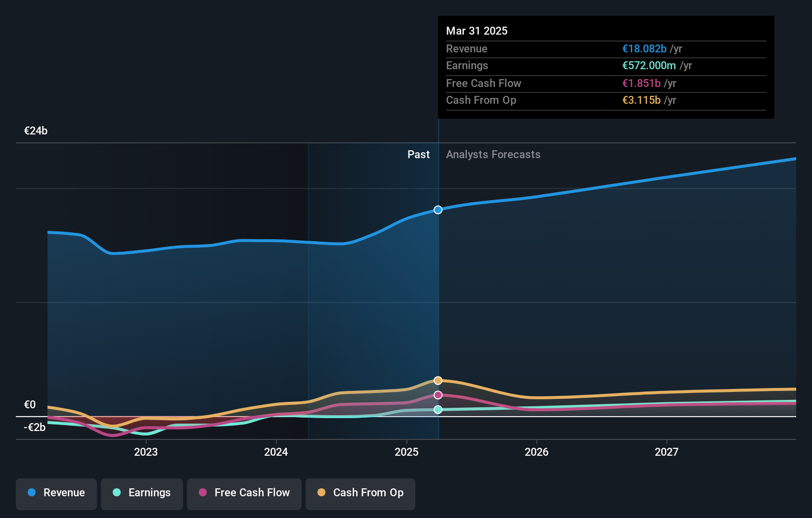
Task: Click the €24b y-axis label
Action: click(x=36, y=131)
